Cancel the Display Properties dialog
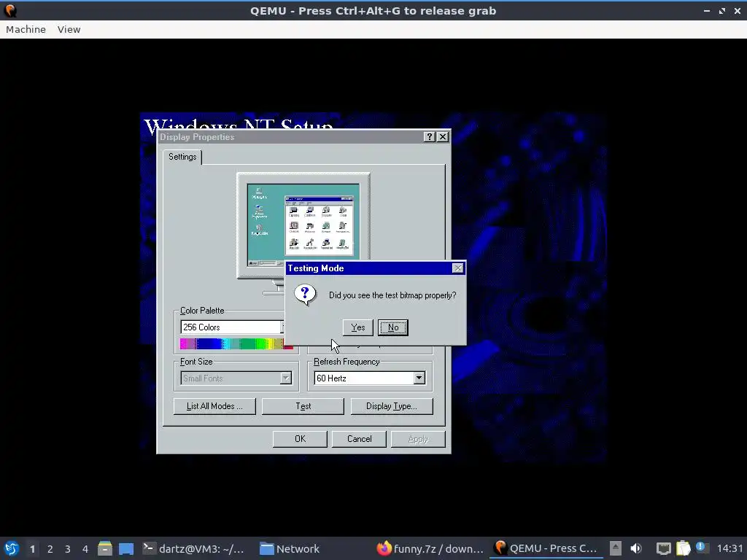747x560 pixels. (359, 439)
